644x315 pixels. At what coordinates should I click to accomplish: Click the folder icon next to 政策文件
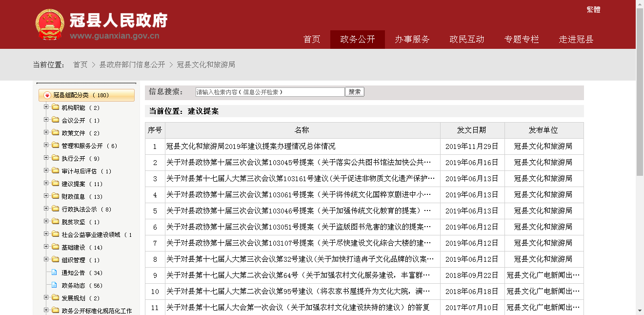[x=55, y=133]
